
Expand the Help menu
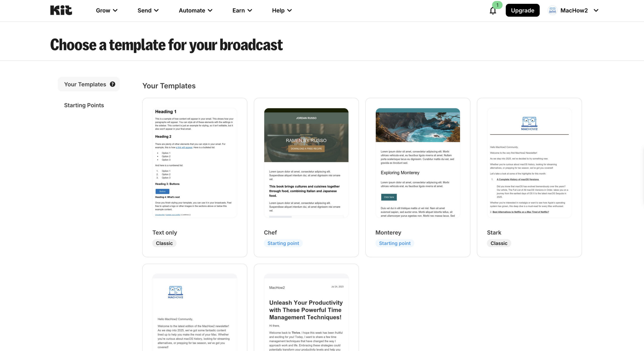click(282, 10)
